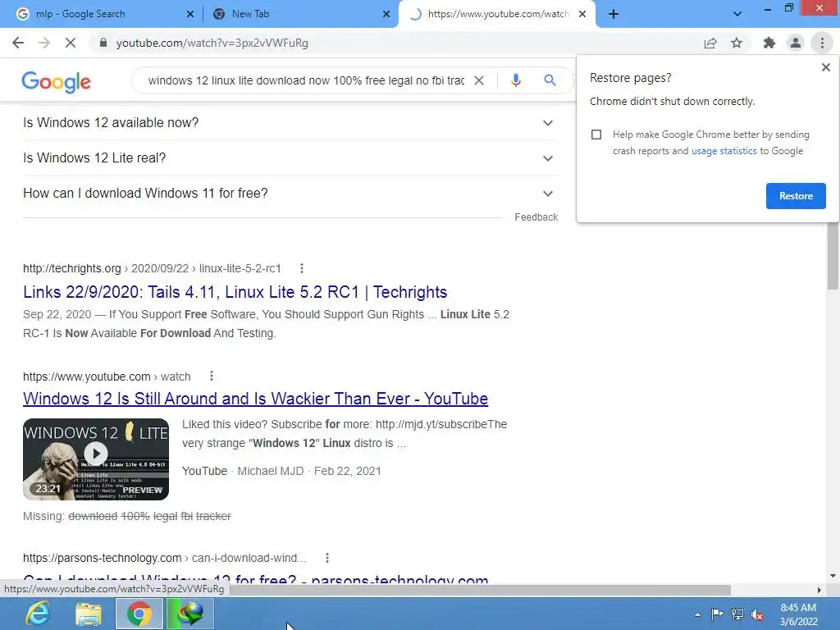Screen dimensions: 840x630
Task: Open the taskbar clock showing 8:45 AM
Action: pos(798,614)
